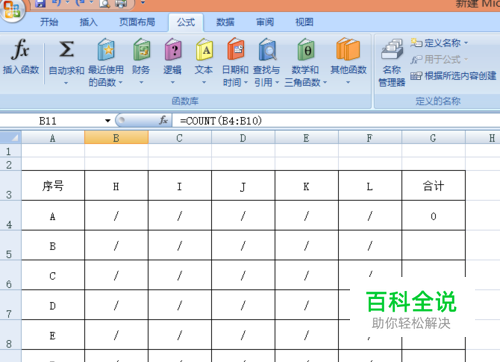The width and height of the screenshot is (500, 362).
Task: Open the 数学和三角函数 icon
Action: tap(306, 49)
